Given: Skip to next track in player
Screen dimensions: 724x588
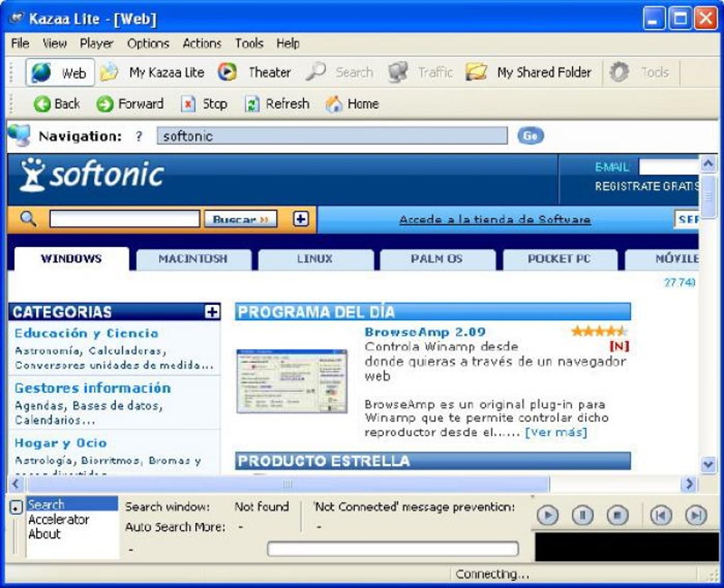Looking at the screenshot, I should (x=696, y=515).
